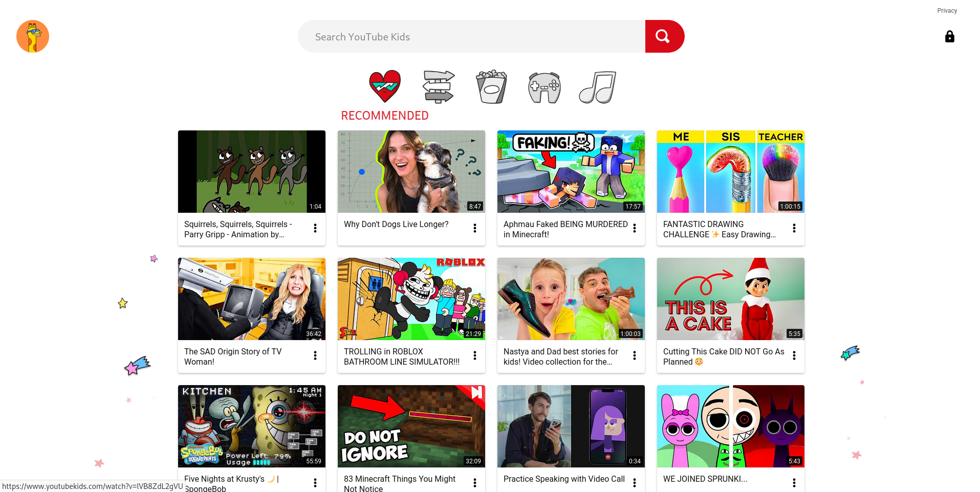Play the TV Woman thumbnail
The height and width of the screenshot is (492, 980).
pos(252,299)
